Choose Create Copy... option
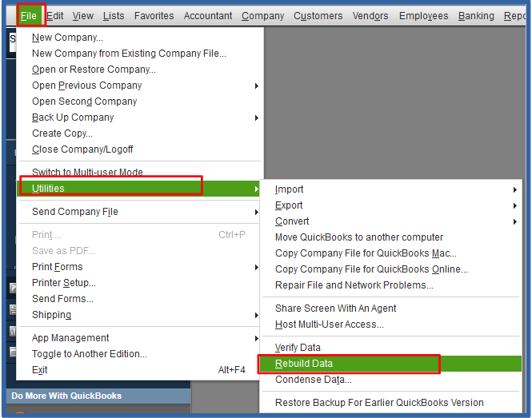This screenshot has height=418, width=532. coord(139,133)
